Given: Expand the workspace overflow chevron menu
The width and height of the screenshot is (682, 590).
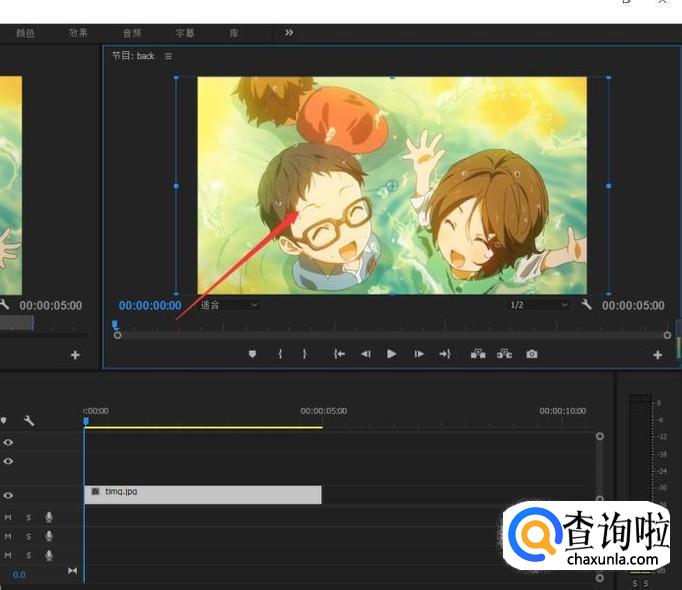Looking at the screenshot, I should (289, 33).
